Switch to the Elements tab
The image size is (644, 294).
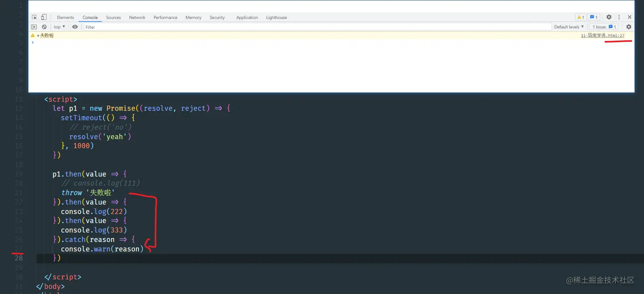[x=65, y=17]
